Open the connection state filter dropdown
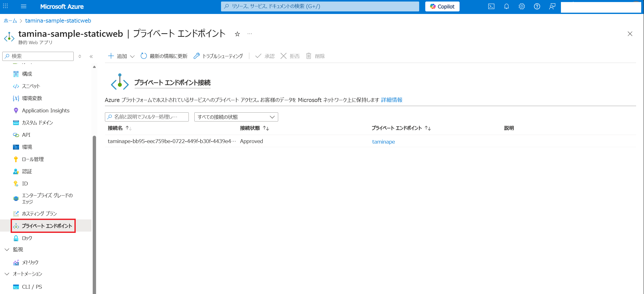644x294 pixels. pyautogui.click(x=236, y=117)
